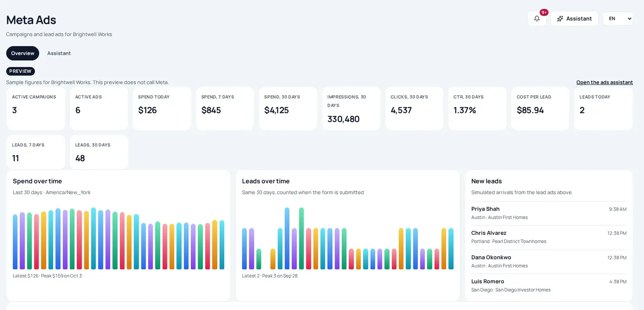644x310 pixels.
Task: Click the PREVIEW badge
Action: (21, 71)
